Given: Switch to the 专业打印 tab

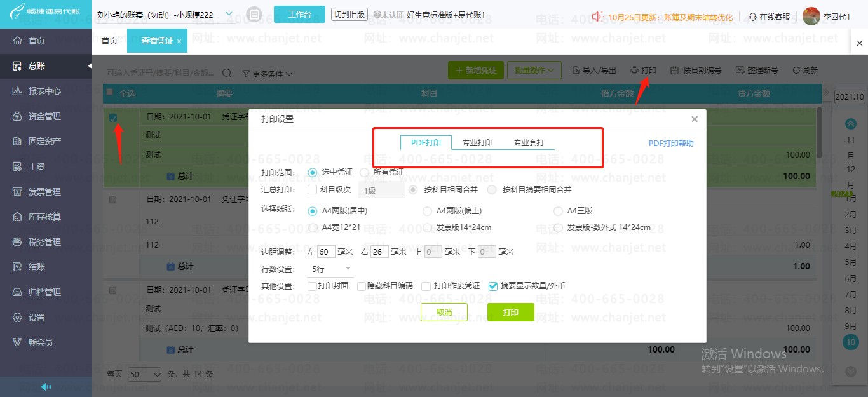Looking at the screenshot, I should (x=477, y=143).
